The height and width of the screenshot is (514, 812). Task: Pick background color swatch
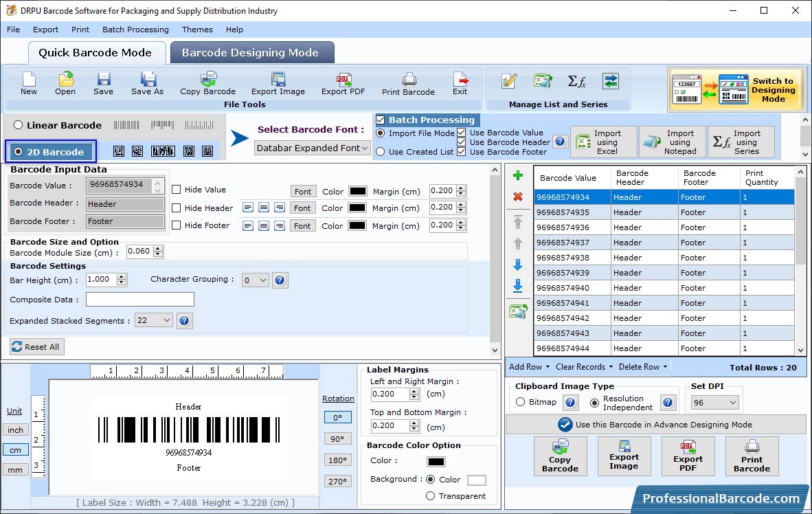point(477,480)
